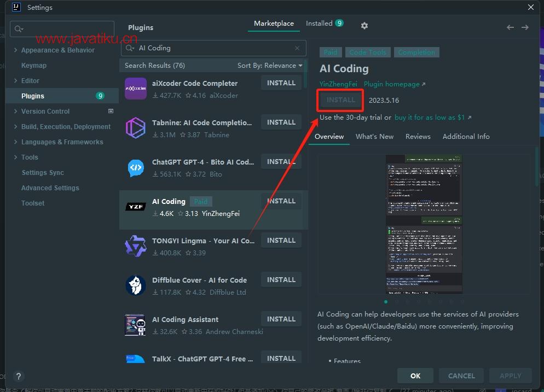Open the What's New tab

click(374, 137)
